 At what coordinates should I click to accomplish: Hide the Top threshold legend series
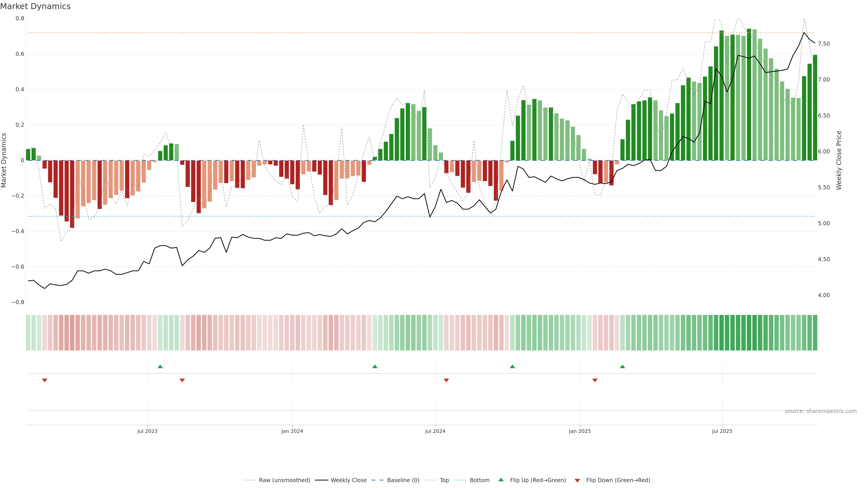click(444, 480)
